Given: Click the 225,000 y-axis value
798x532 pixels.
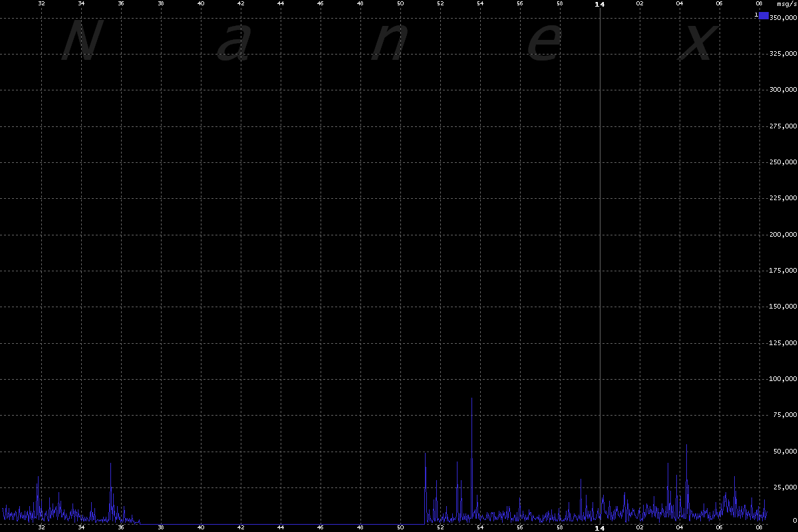Looking at the screenshot, I should (783, 198).
